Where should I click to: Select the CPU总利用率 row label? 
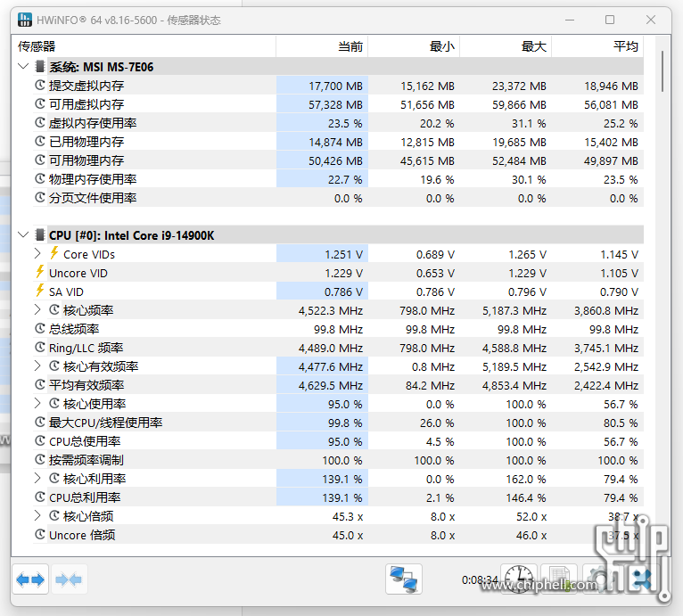(x=85, y=497)
